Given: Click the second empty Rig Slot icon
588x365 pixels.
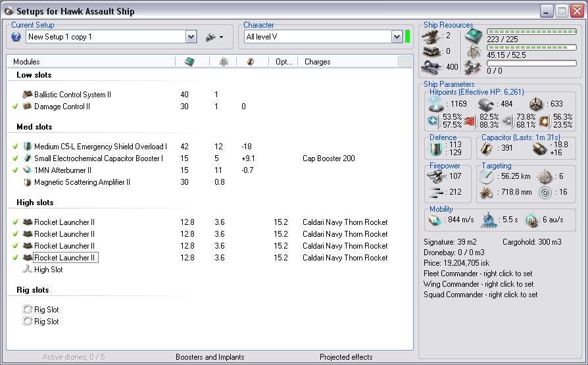Looking at the screenshot, I should click(28, 322).
